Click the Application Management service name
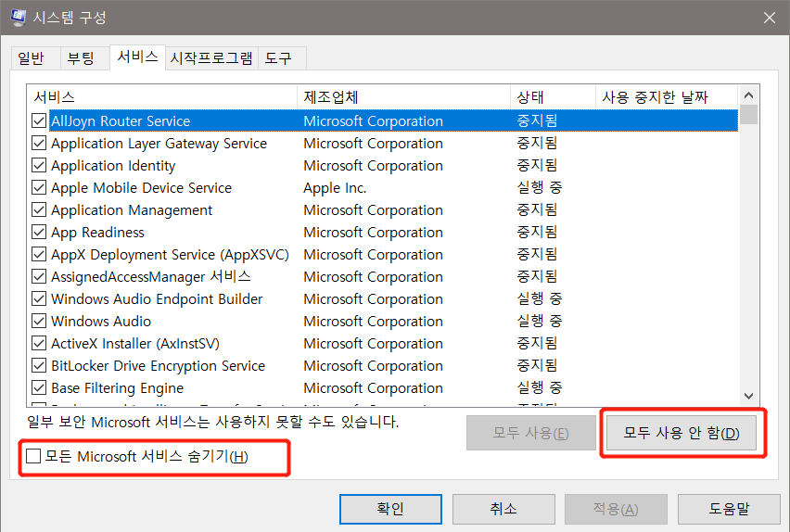Screen dimensions: 790x532 [132, 210]
